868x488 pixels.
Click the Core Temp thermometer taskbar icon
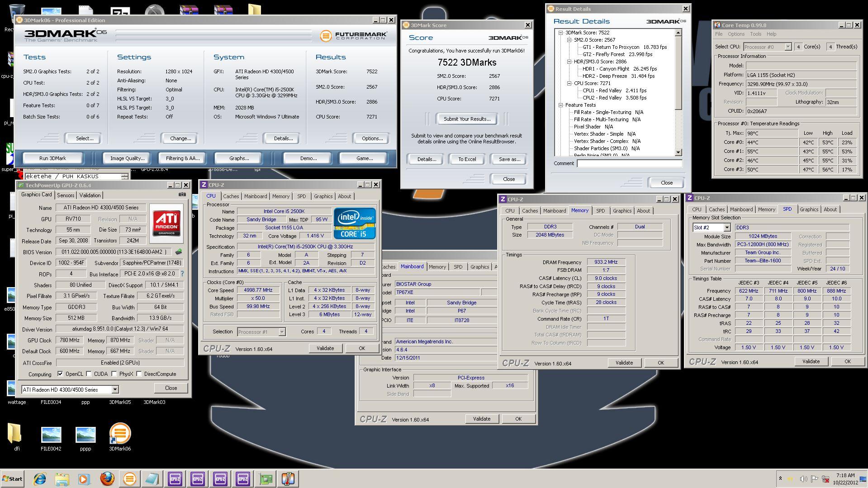[288, 479]
